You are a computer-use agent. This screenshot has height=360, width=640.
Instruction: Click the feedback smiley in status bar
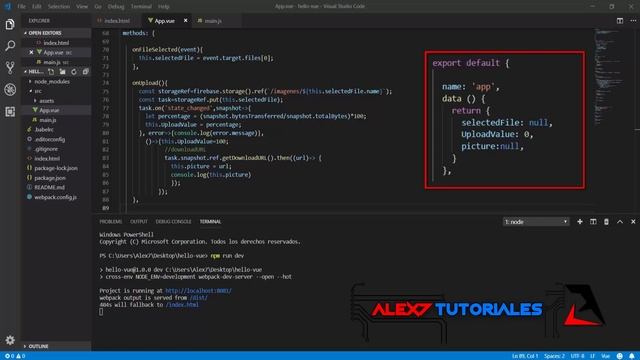pos(620,356)
